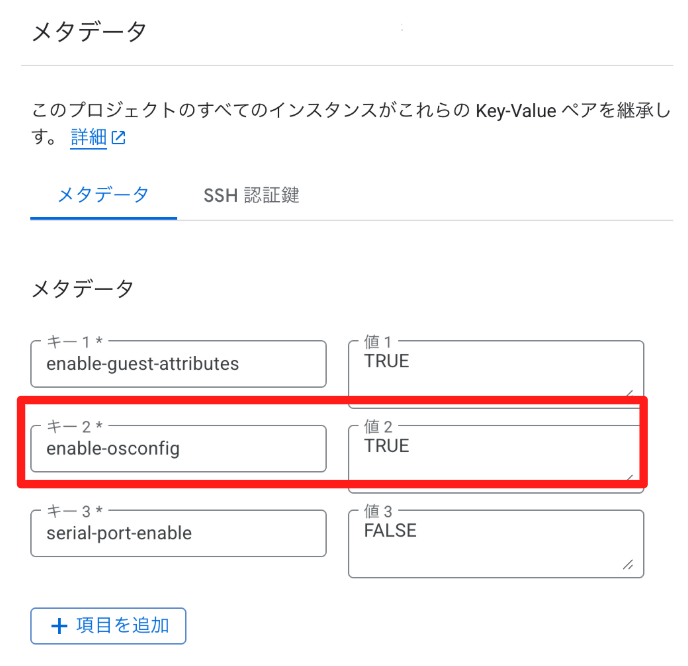Grab the resize handle of 値 2 box
The width and height of the screenshot is (688, 666).
[630, 477]
